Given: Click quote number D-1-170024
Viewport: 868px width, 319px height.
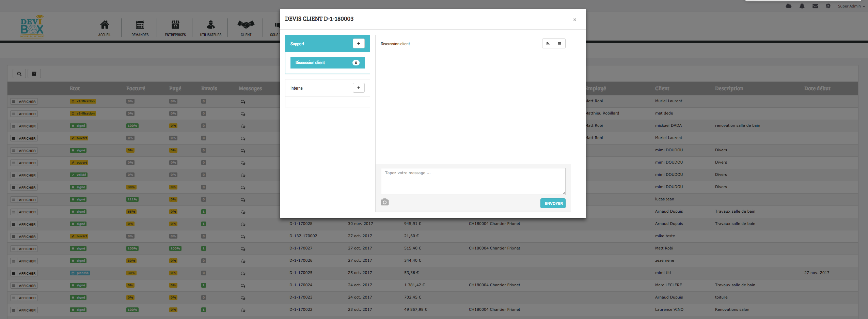Looking at the screenshot, I should 301,285.
